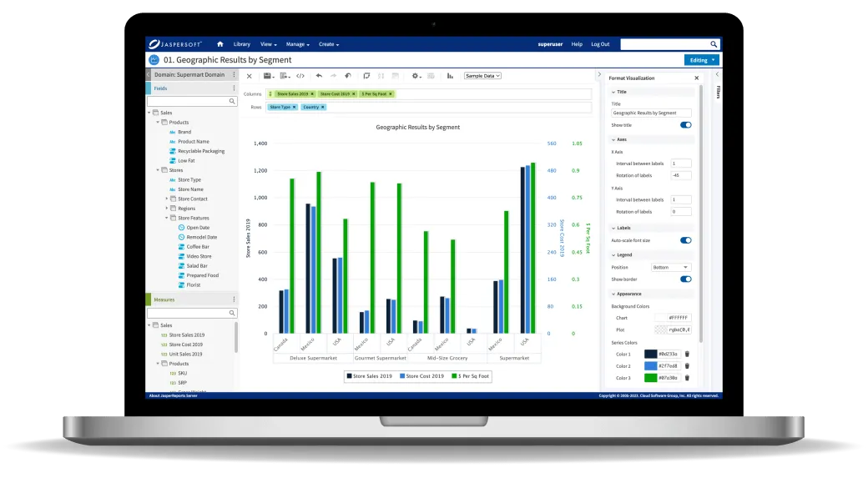This screenshot has height=478, width=868.
Task: Open the Sample Data dropdown
Action: pos(482,76)
